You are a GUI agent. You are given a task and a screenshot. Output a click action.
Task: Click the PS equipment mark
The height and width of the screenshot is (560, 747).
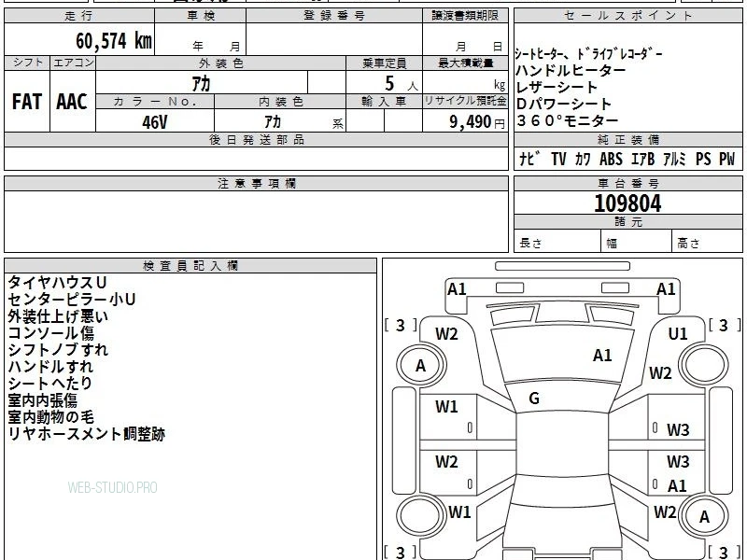click(703, 159)
